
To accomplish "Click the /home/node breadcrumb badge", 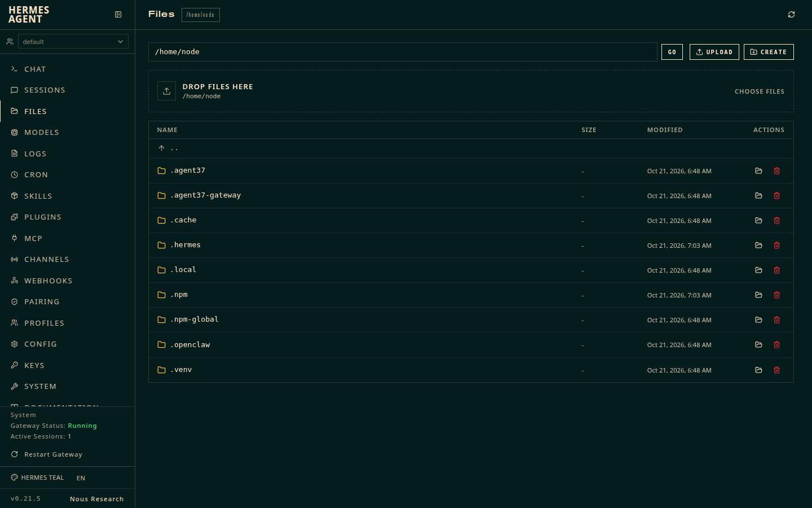I will coord(201,15).
